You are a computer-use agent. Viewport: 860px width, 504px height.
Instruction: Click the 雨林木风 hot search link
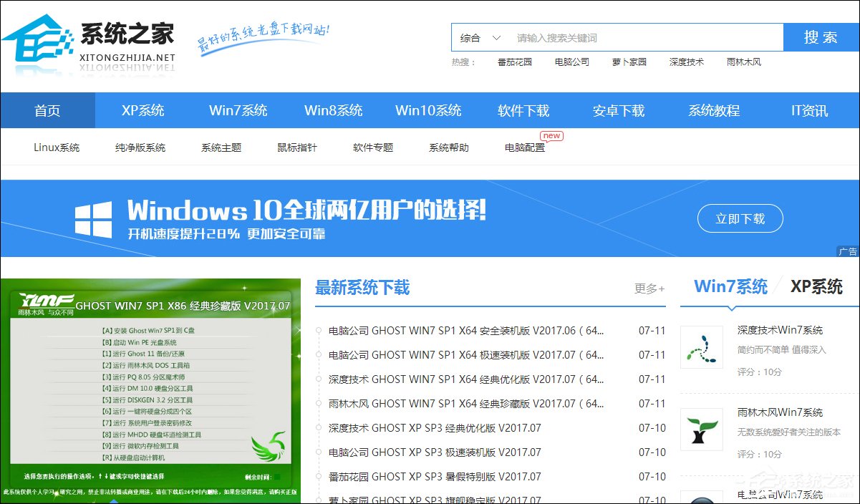pos(742,62)
